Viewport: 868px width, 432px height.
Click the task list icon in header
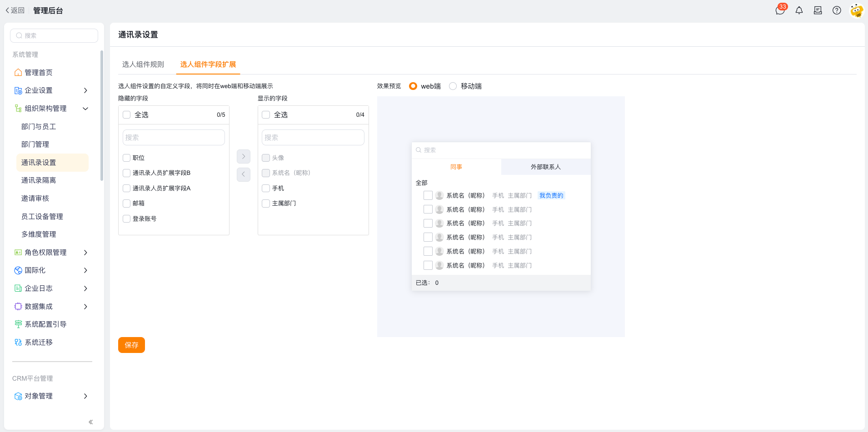coord(818,10)
